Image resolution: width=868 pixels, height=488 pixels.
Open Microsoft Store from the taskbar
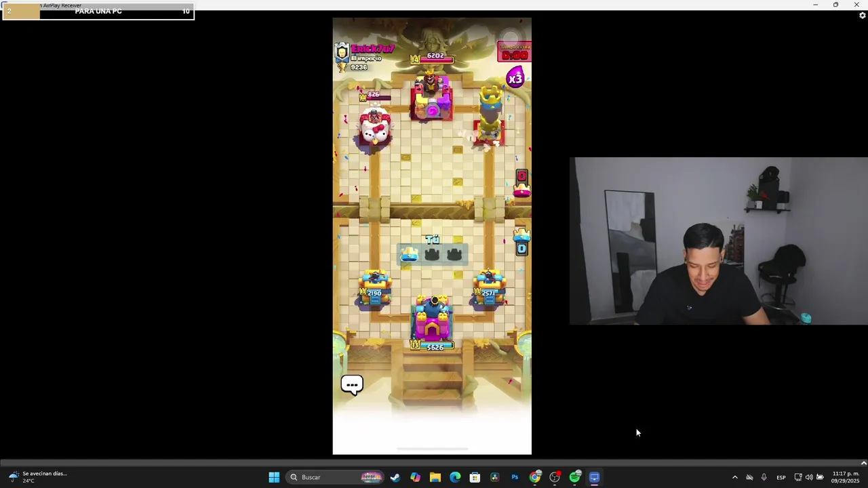point(475,477)
